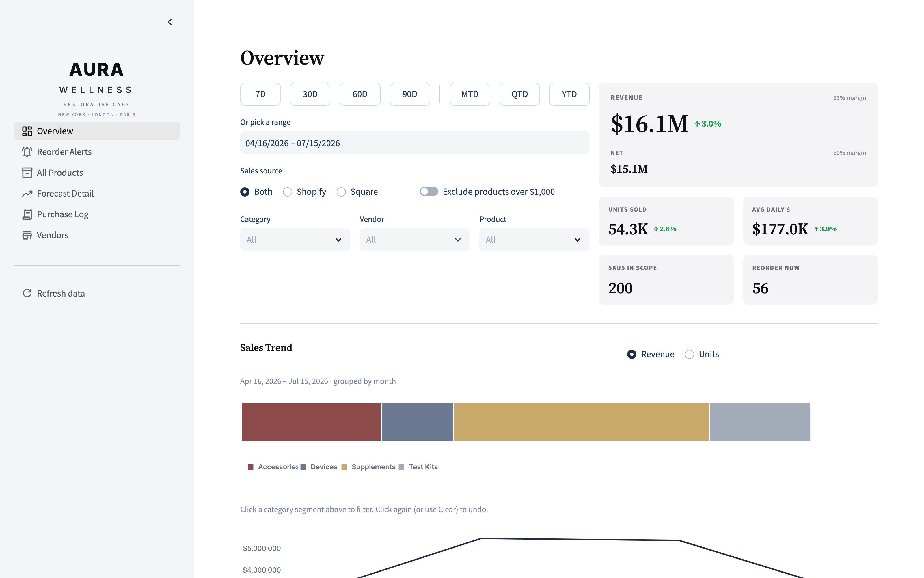Click the Accessories legend label
Screen dimensions: 924x578
coord(278,467)
